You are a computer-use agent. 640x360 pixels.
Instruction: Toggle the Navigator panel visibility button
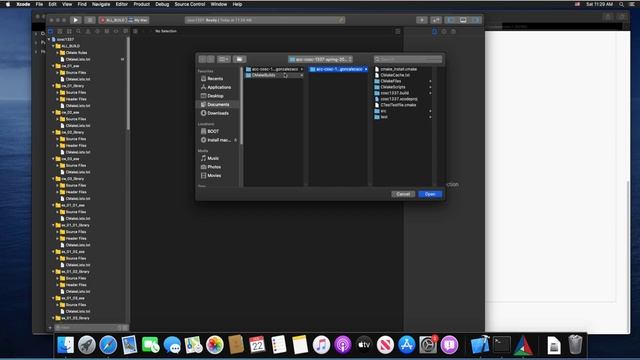coord(451,20)
